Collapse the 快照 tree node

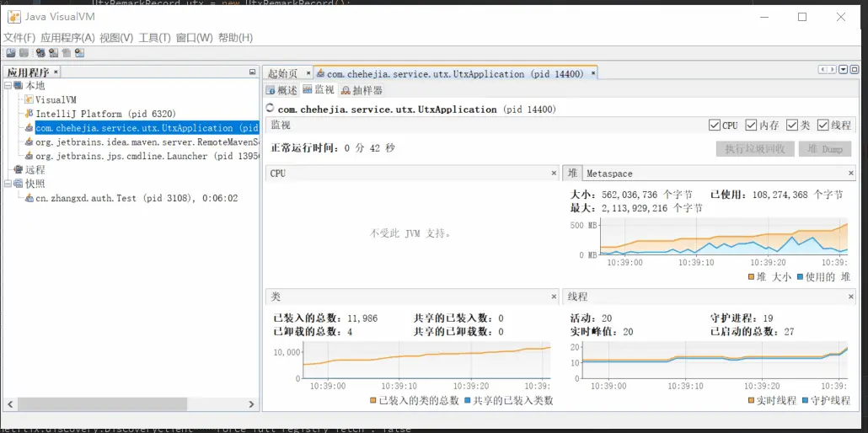[x=8, y=184]
